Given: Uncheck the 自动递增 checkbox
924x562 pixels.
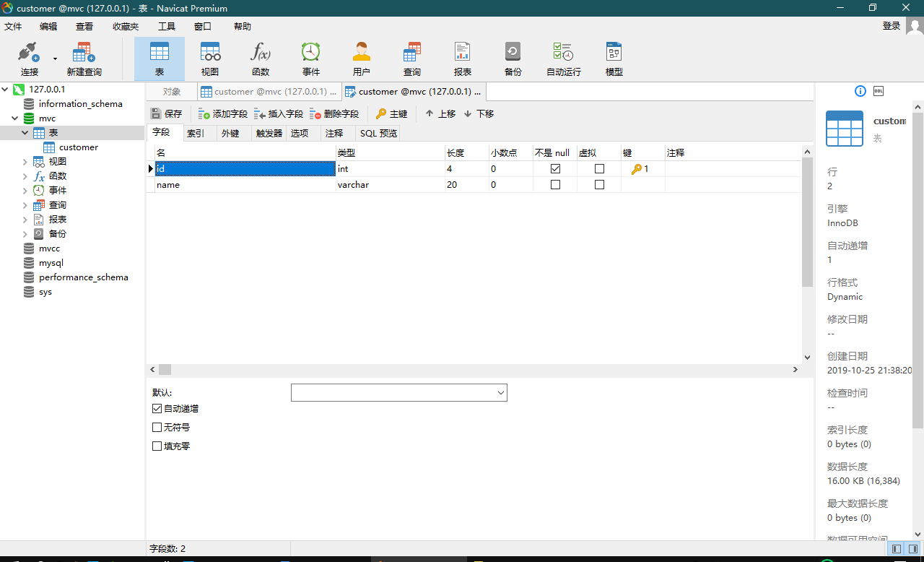Looking at the screenshot, I should tap(157, 409).
